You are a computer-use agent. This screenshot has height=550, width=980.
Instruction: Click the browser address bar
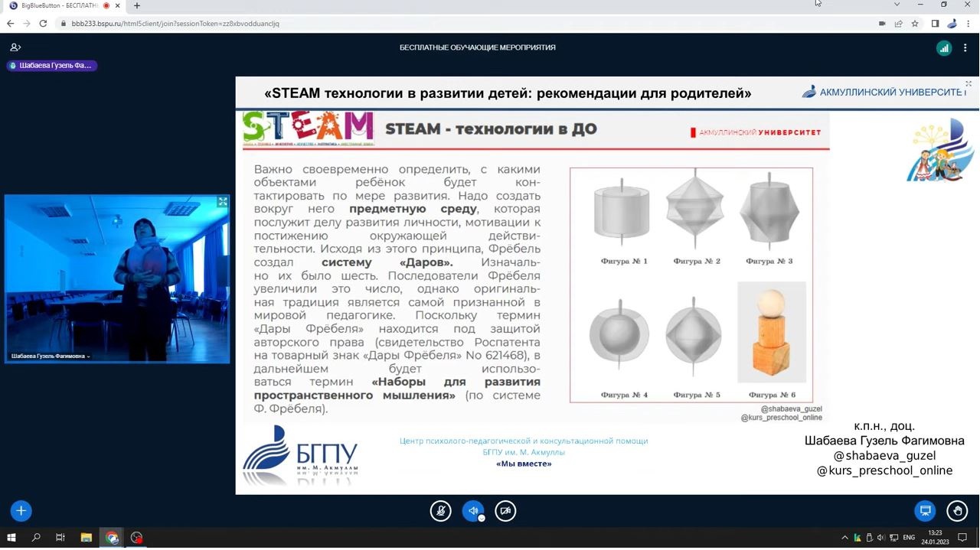click(x=459, y=24)
